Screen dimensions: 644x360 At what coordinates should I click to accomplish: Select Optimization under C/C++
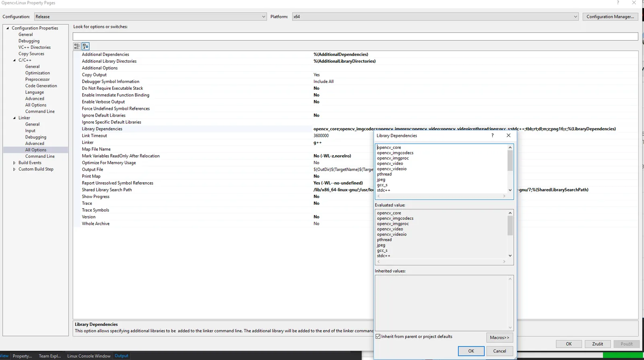point(37,73)
